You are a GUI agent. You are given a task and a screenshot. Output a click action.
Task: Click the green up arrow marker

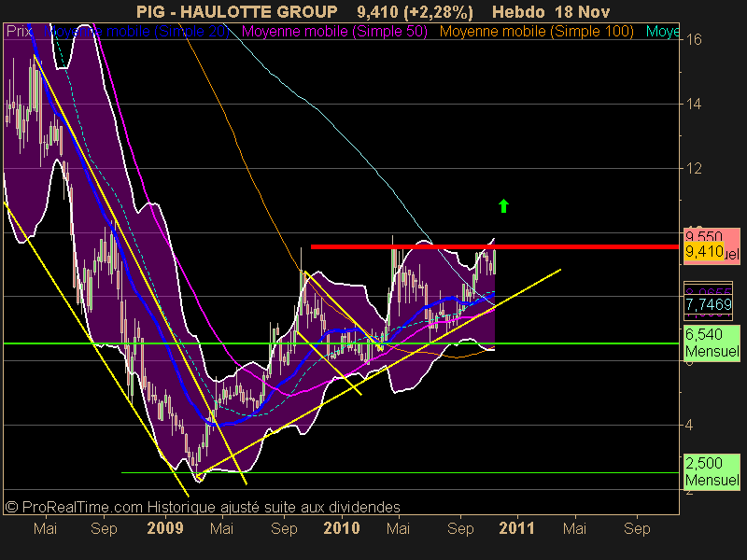[x=503, y=205]
